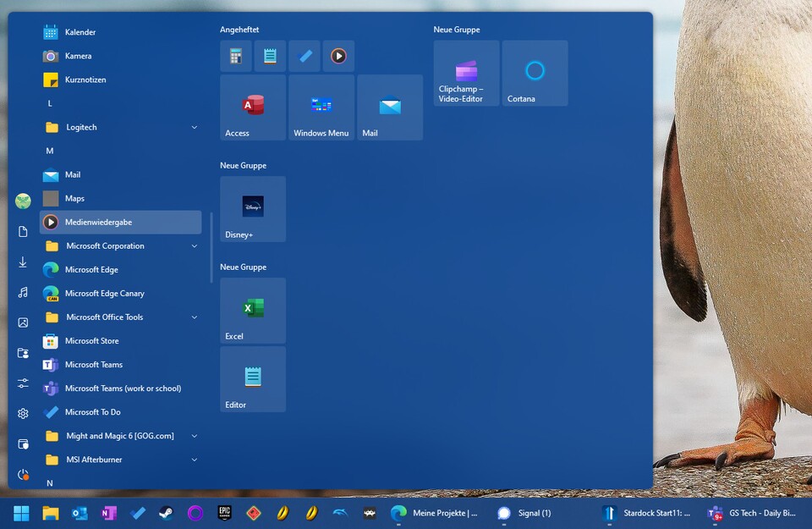The height and width of the screenshot is (529, 812).
Task: Open Epic Games from the taskbar
Action: (x=222, y=513)
